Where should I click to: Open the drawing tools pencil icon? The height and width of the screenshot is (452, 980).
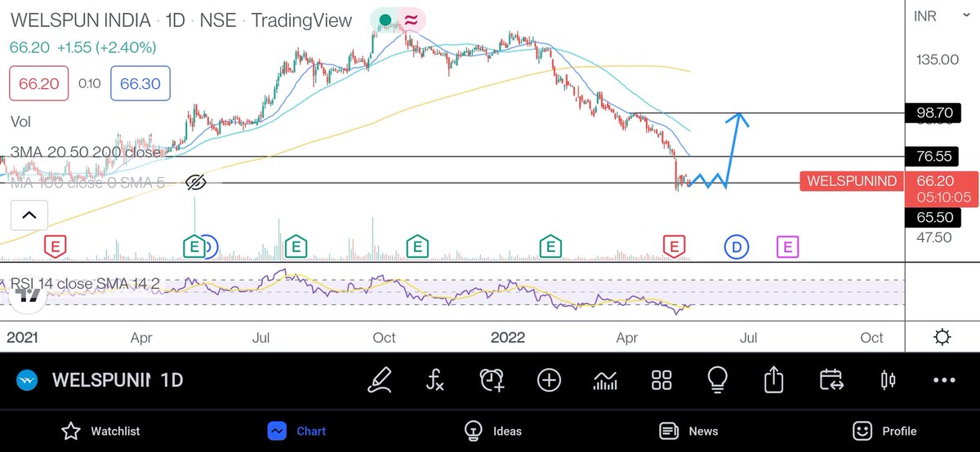(x=381, y=380)
